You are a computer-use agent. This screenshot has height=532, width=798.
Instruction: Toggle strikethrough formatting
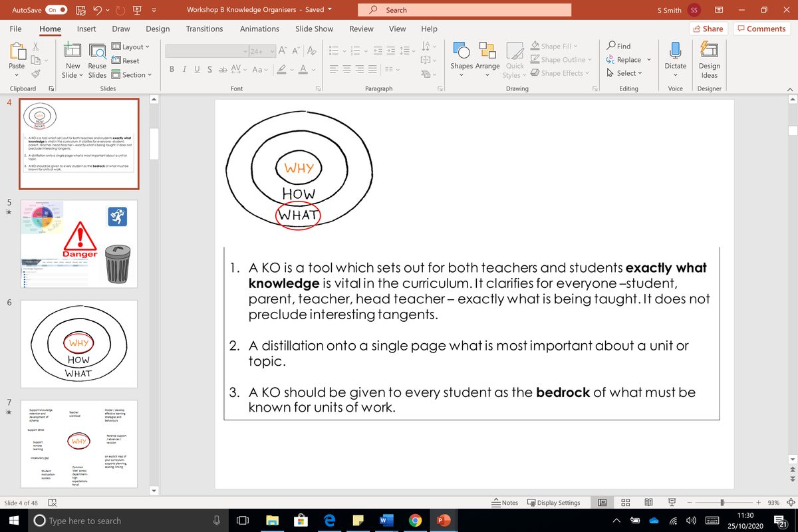(x=223, y=70)
